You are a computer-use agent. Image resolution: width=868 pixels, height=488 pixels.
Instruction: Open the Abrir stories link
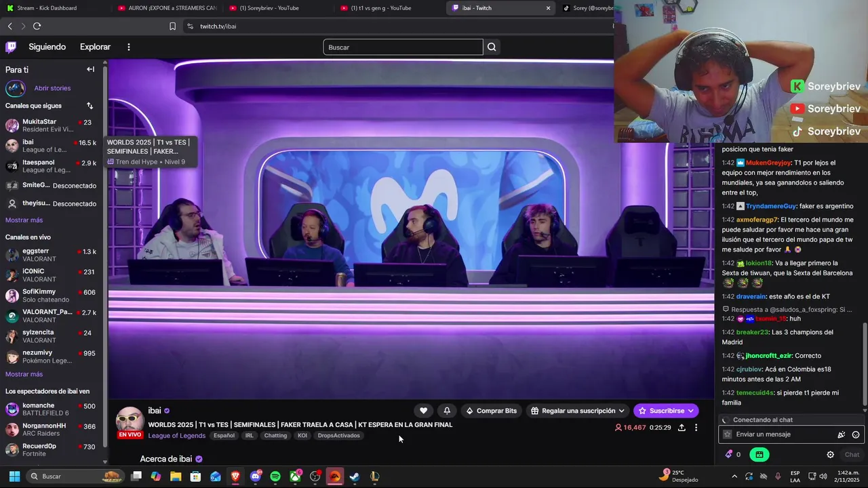[x=52, y=88]
